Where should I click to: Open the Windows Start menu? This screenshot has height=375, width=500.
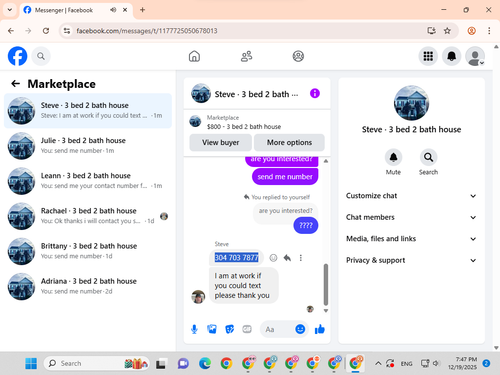pos(31,363)
